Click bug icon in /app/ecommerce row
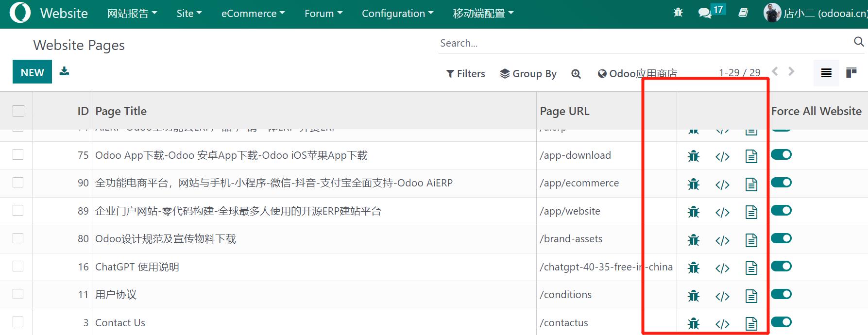 (694, 184)
